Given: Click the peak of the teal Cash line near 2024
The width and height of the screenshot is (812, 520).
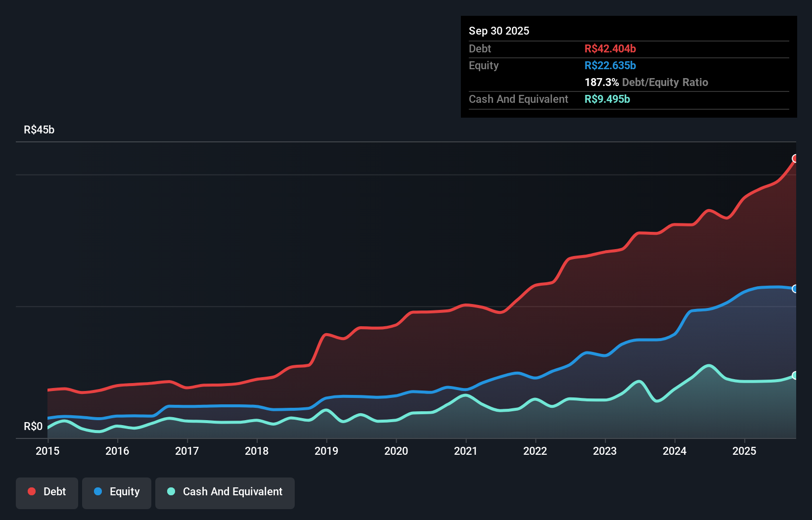Looking at the screenshot, I should tap(709, 366).
